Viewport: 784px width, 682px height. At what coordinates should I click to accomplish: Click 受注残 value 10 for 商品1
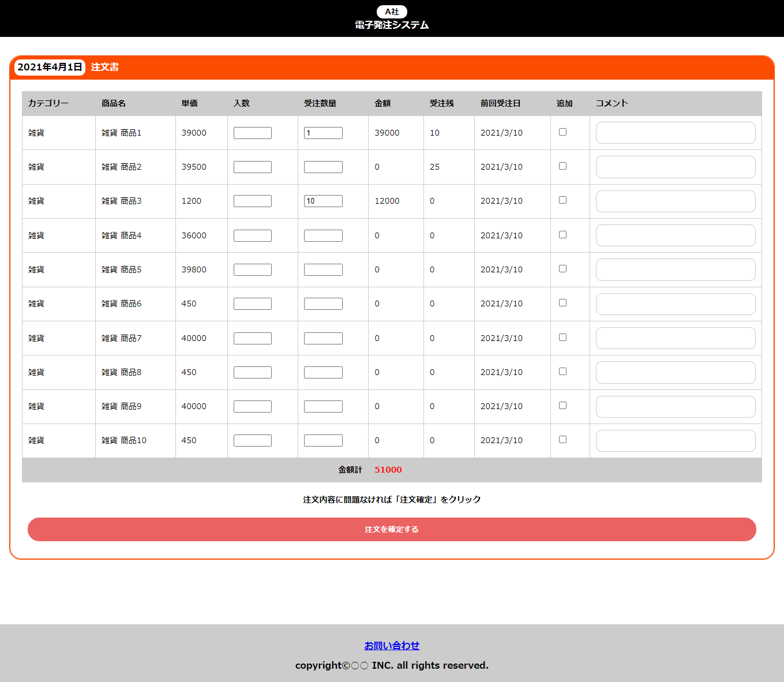[434, 133]
